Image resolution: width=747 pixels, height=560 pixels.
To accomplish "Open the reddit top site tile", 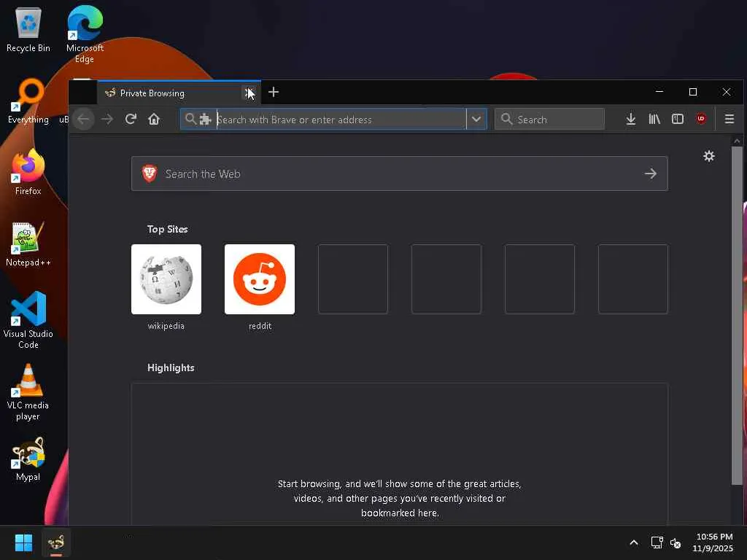I will click(x=260, y=279).
